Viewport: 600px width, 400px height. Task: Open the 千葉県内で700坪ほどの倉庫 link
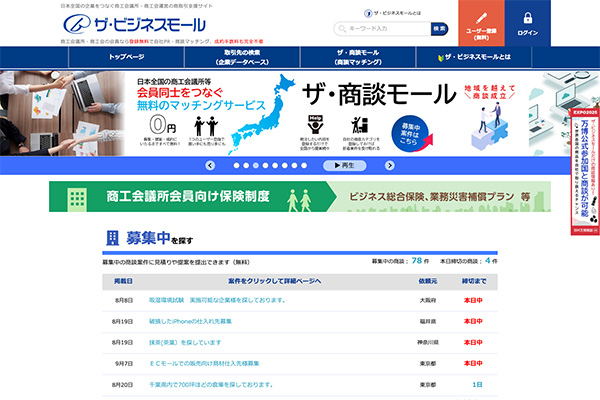coord(211,384)
